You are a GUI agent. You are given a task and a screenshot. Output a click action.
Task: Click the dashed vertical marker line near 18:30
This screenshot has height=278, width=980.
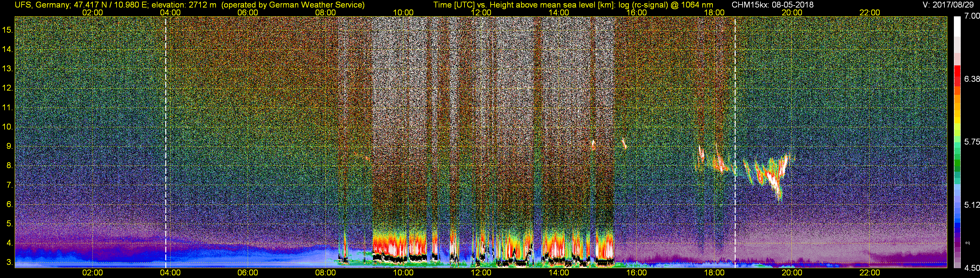click(x=735, y=142)
